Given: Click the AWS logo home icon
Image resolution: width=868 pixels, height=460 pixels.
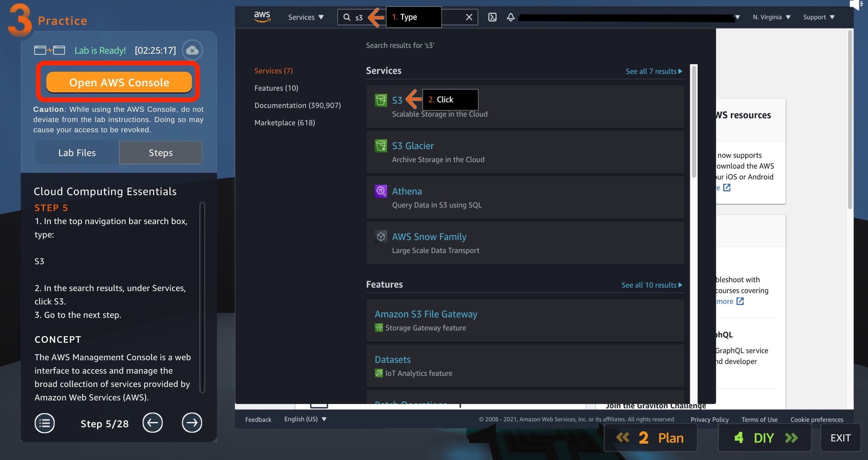Looking at the screenshot, I should 262,16.
